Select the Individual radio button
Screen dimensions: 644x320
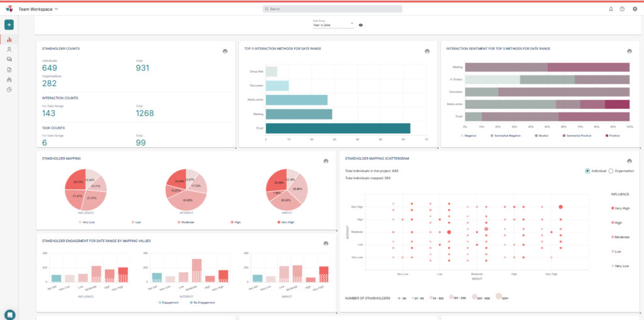[588, 171]
